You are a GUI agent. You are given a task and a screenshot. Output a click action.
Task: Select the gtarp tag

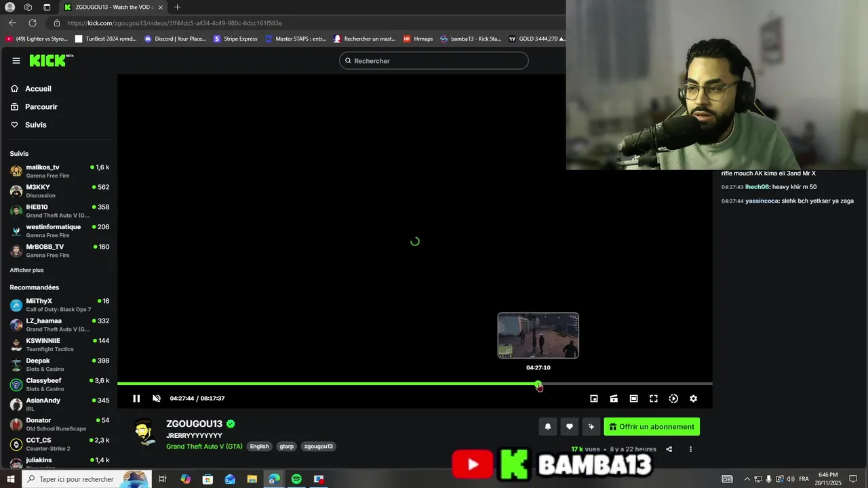(x=287, y=446)
